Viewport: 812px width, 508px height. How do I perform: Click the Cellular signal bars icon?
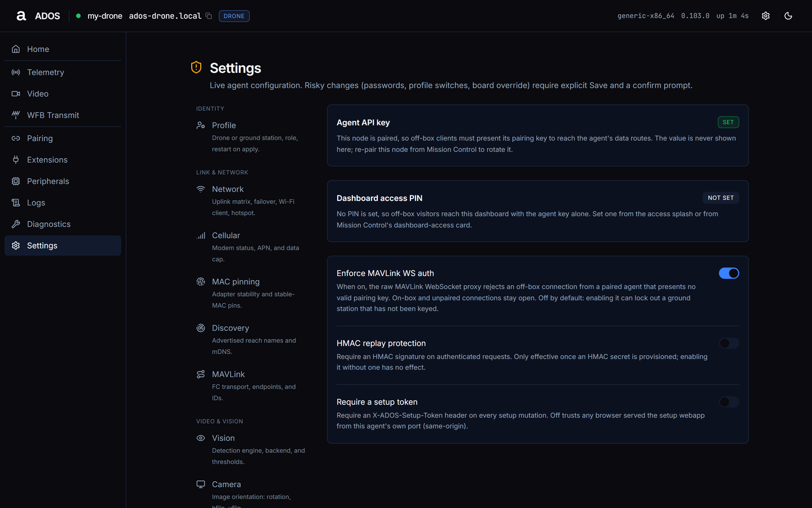[201, 235]
